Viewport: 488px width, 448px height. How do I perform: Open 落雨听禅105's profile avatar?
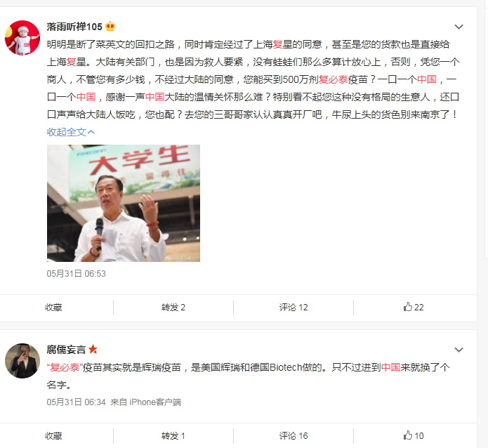pos(22,38)
